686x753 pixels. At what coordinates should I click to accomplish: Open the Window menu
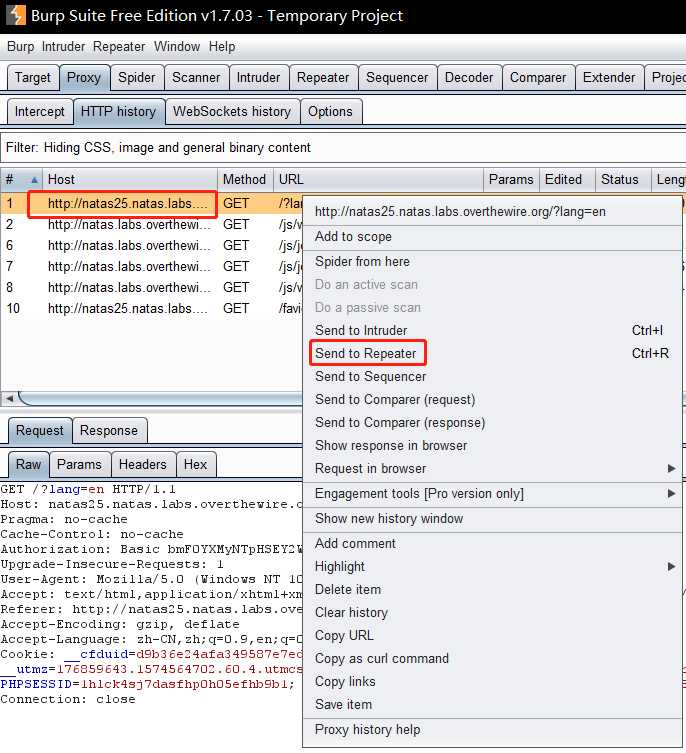point(177,47)
